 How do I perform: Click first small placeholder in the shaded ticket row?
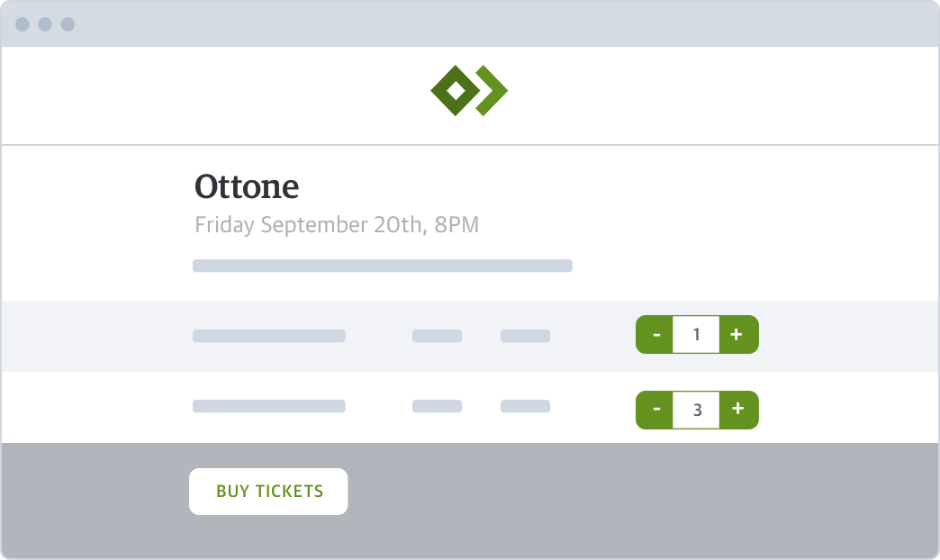coord(437,336)
